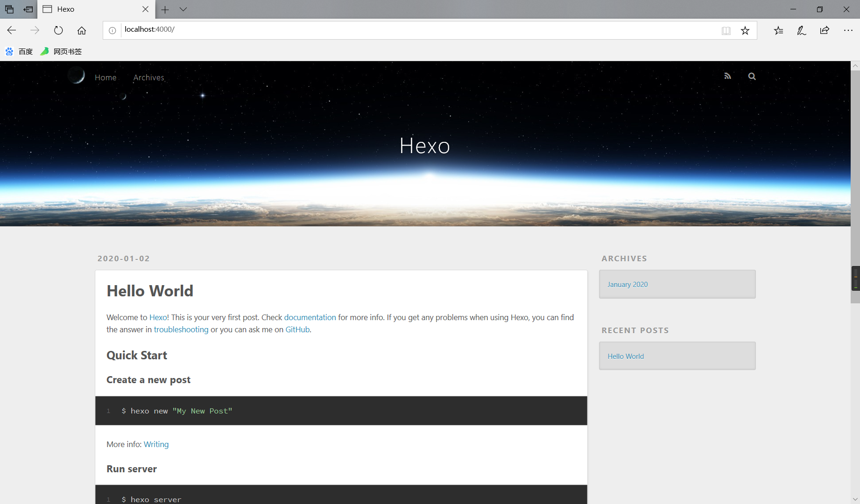
Task: Click the address bar URL field
Action: (x=420, y=29)
